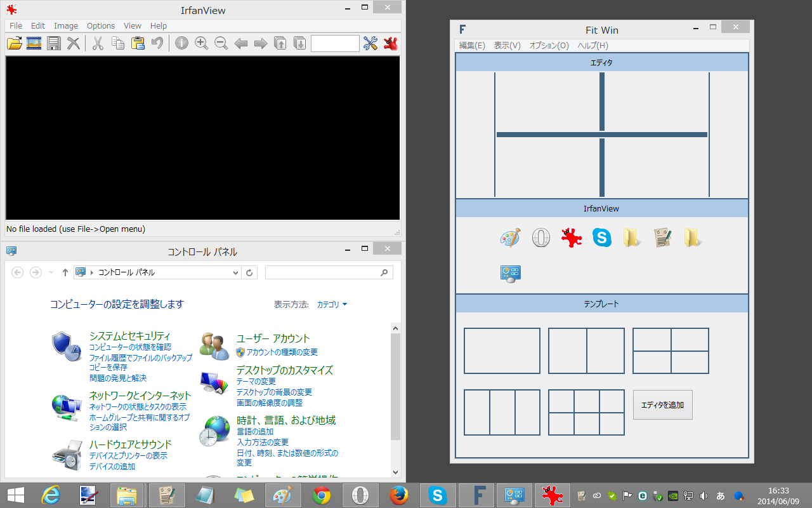The width and height of the screenshot is (812, 508).
Task: Refresh the Control Panel address bar
Action: pyautogui.click(x=250, y=272)
